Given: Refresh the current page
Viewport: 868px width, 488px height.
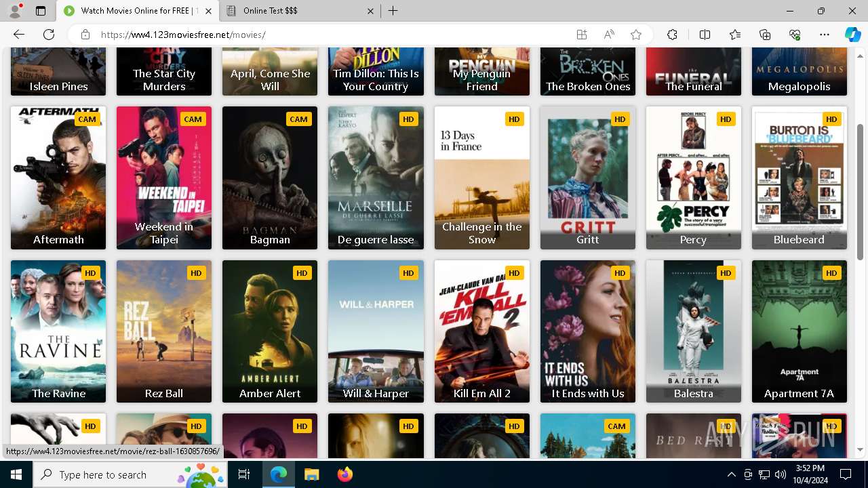Looking at the screenshot, I should [49, 35].
